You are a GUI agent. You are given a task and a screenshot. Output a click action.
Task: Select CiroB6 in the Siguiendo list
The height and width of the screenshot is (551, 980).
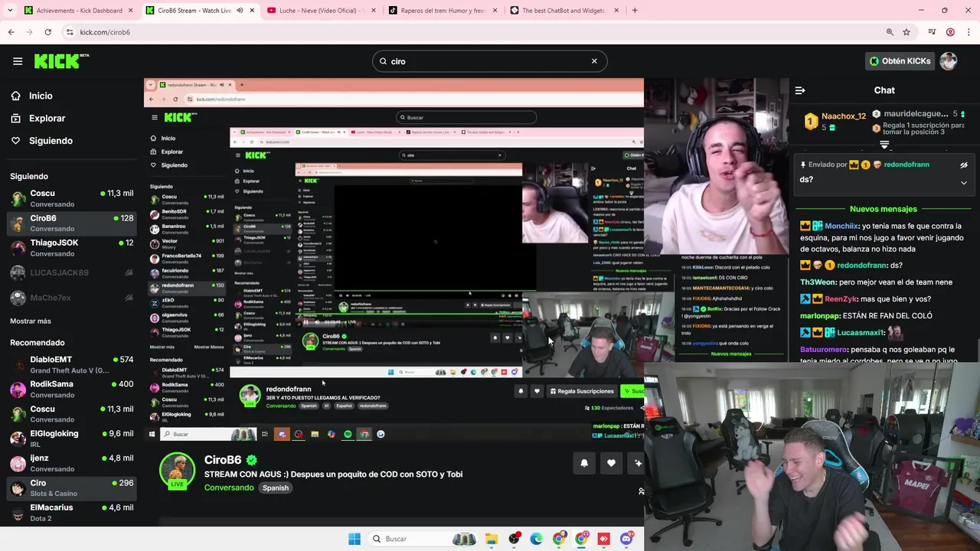tap(72, 223)
